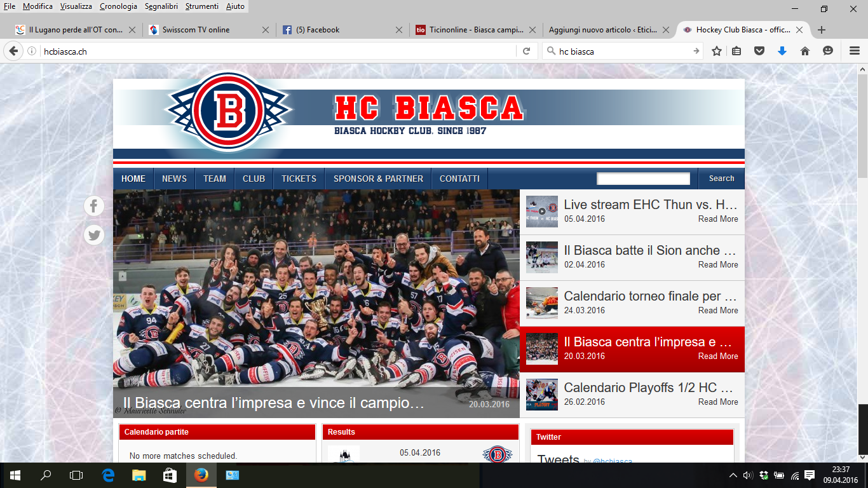This screenshot has height=488, width=868.
Task: Open @hcbiasca Twitter link in widget
Action: [613, 461]
